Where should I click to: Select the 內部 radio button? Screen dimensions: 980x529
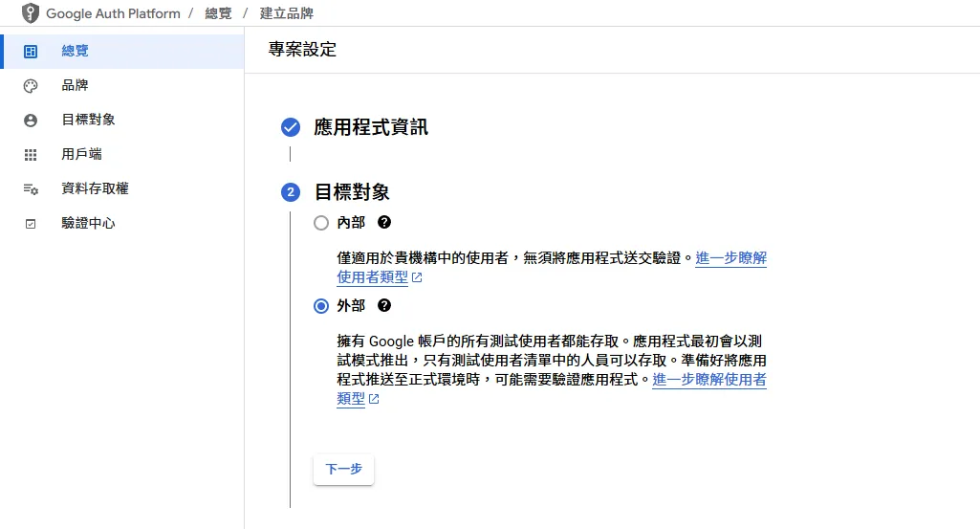pos(320,223)
